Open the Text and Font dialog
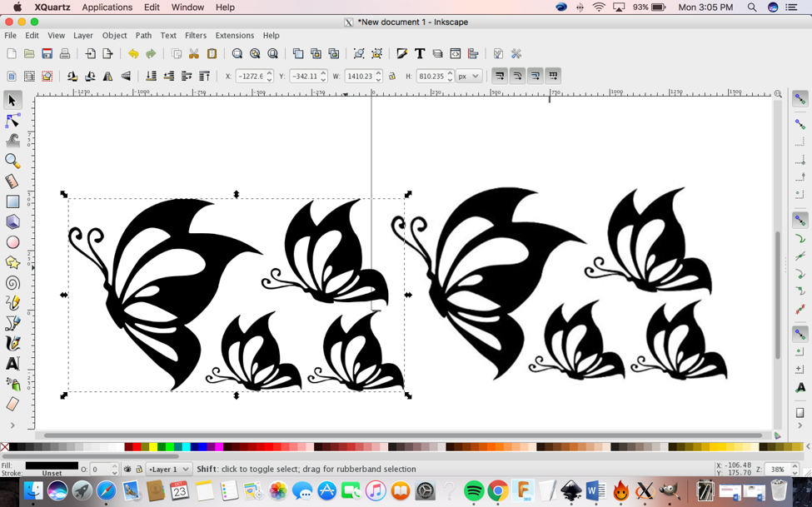The height and width of the screenshot is (507, 812). click(420, 54)
